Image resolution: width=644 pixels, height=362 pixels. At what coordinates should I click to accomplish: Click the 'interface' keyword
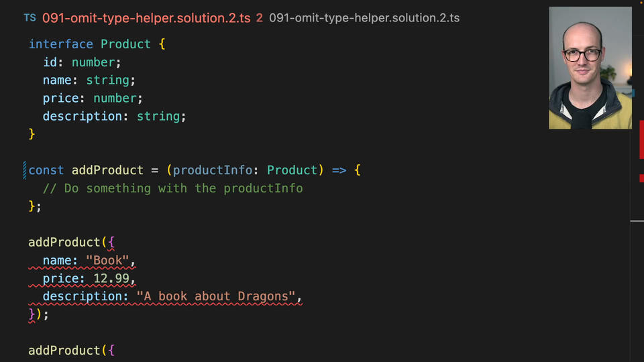click(60, 44)
